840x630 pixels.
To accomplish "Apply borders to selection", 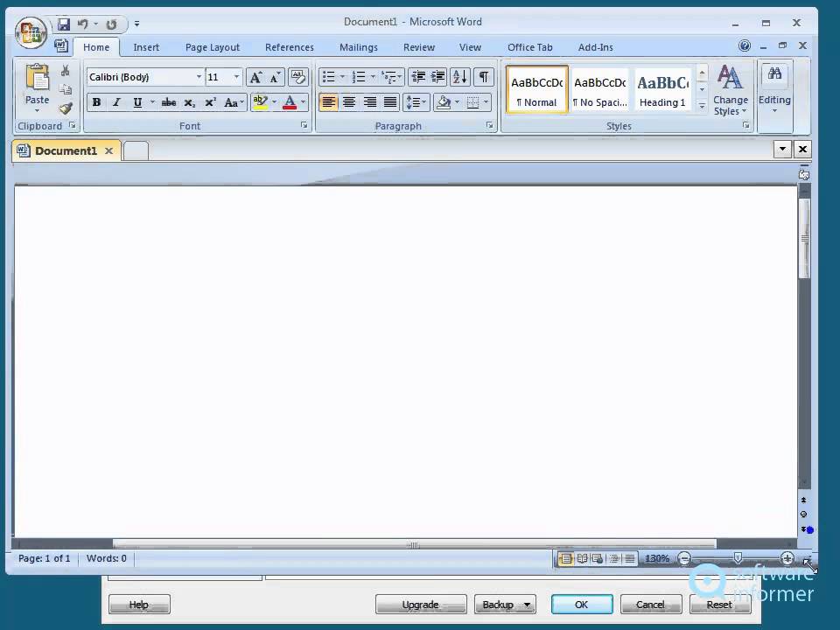I will (473, 102).
